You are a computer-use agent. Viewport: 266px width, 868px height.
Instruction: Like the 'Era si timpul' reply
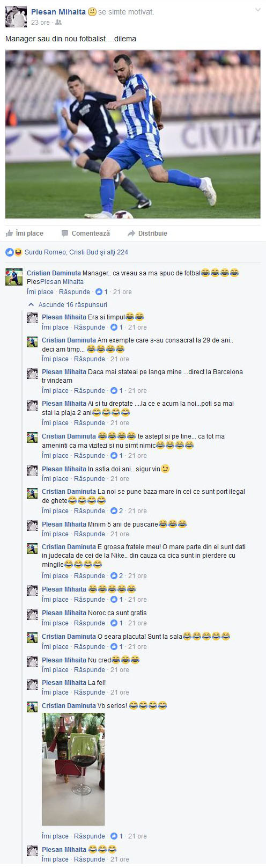55,327
